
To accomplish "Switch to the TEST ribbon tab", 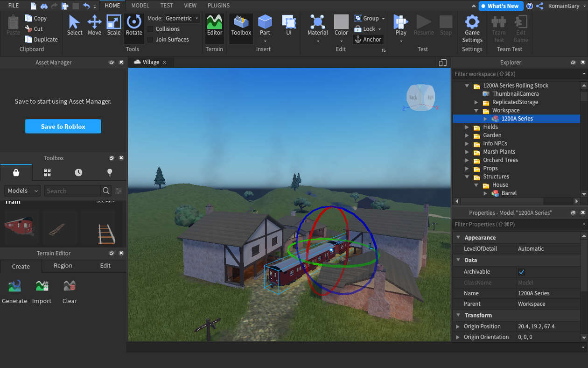I will 167,6.
